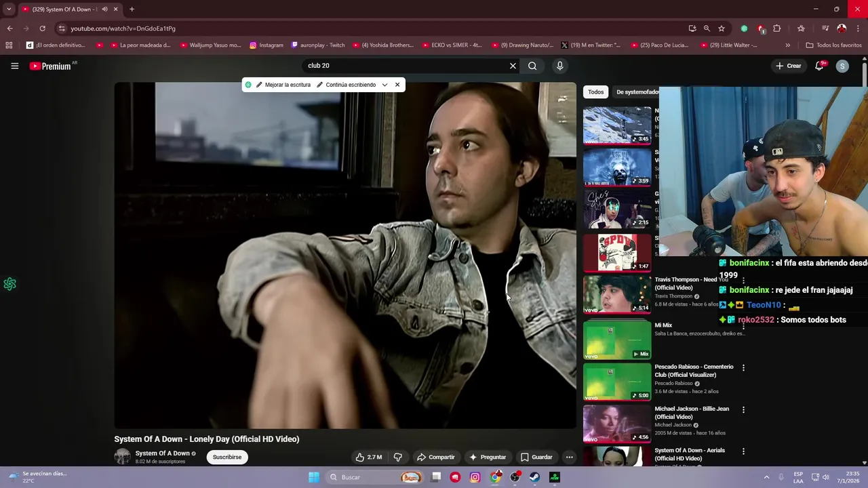
Task: Open System Of A Down channel avatar
Action: (122, 457)
